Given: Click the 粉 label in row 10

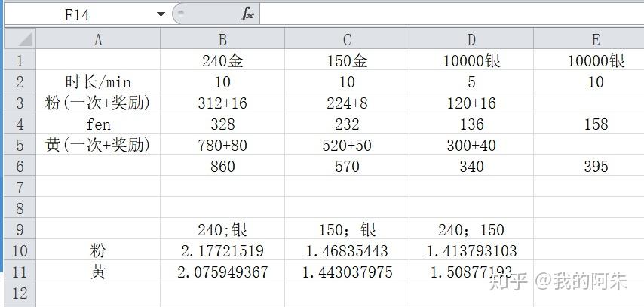Looking at the screenshot, I should point(98,250).
